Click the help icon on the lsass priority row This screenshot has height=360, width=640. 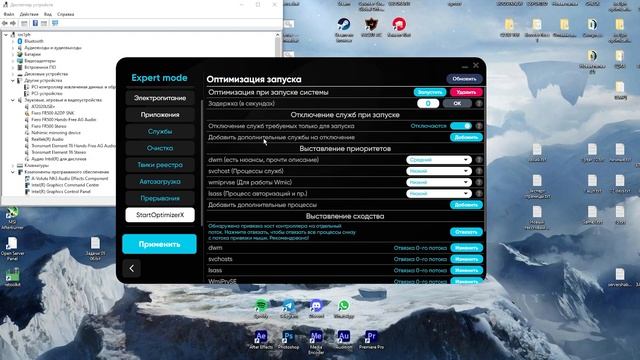coord(479,193)
